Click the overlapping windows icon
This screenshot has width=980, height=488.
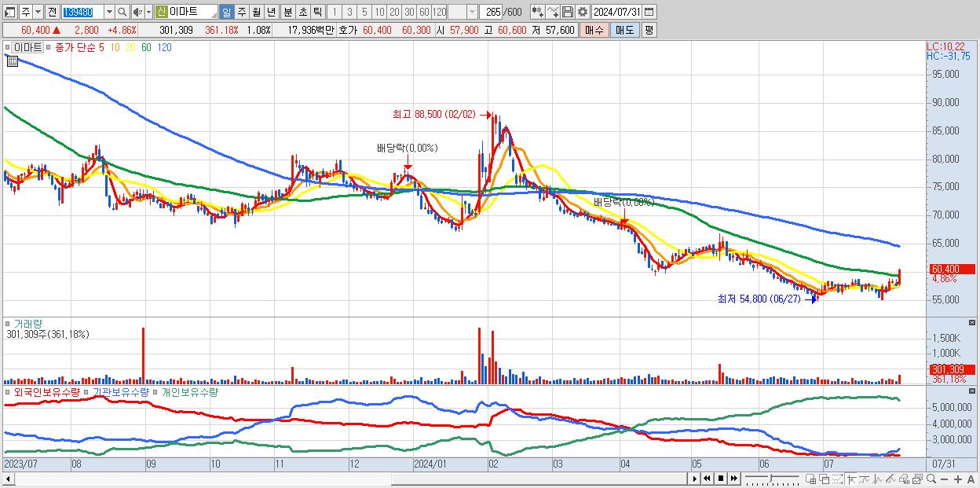pos(825,479)
